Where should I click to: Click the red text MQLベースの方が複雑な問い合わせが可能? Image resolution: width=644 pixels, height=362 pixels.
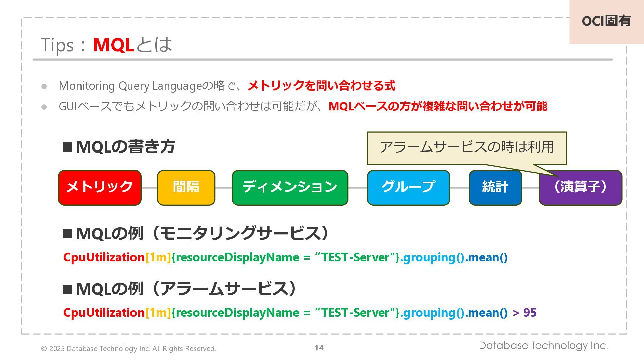coord(438,106)
